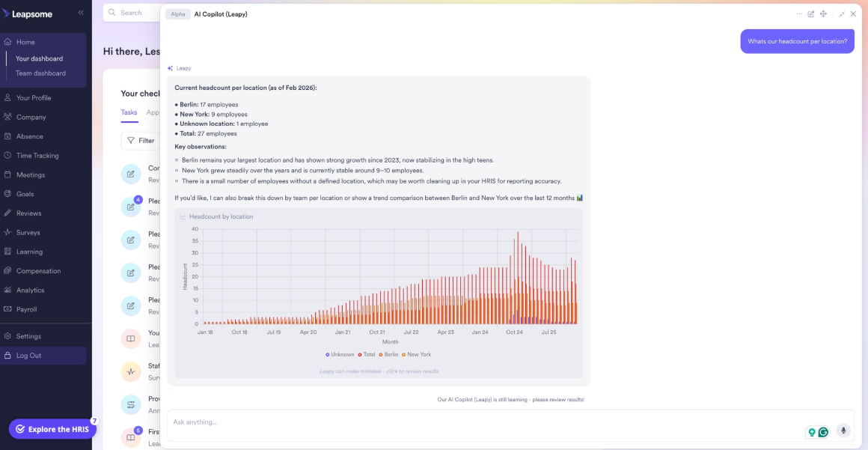Select Your dashboard under Home
868x450 pixels.
(x=40, y=58)
